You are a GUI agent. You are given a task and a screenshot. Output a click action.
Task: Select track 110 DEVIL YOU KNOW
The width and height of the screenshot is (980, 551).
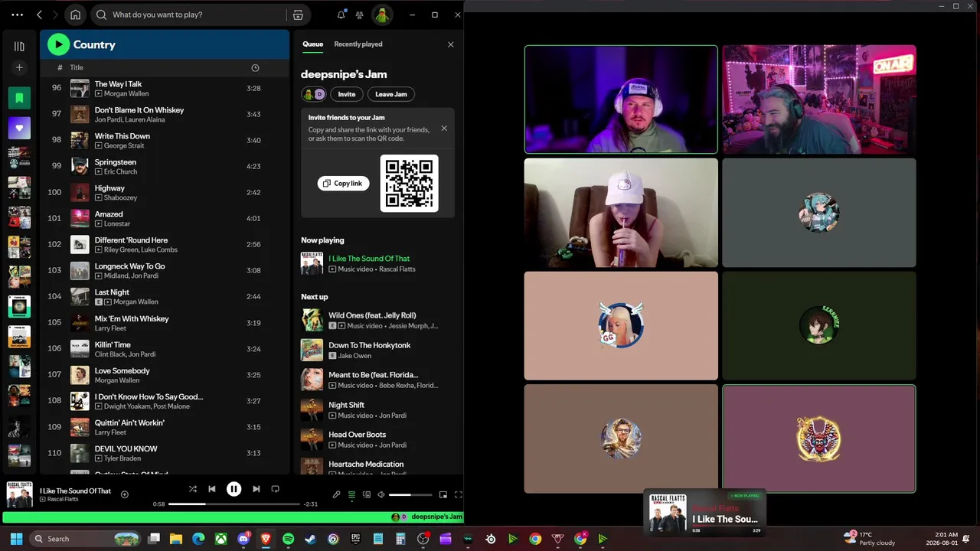coord(165,453)
